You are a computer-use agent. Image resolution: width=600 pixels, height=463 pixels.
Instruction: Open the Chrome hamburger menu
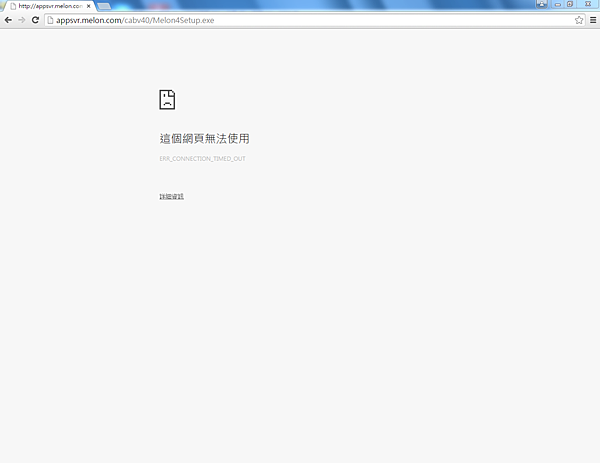click(x=593, y=20)
